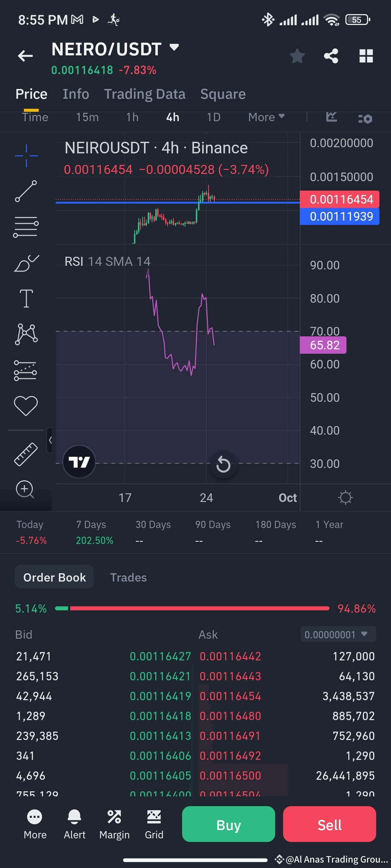Viewport: 391px width, 868px height.
Task: Tap the Gmail notification icon
Action: pos(77,20)
